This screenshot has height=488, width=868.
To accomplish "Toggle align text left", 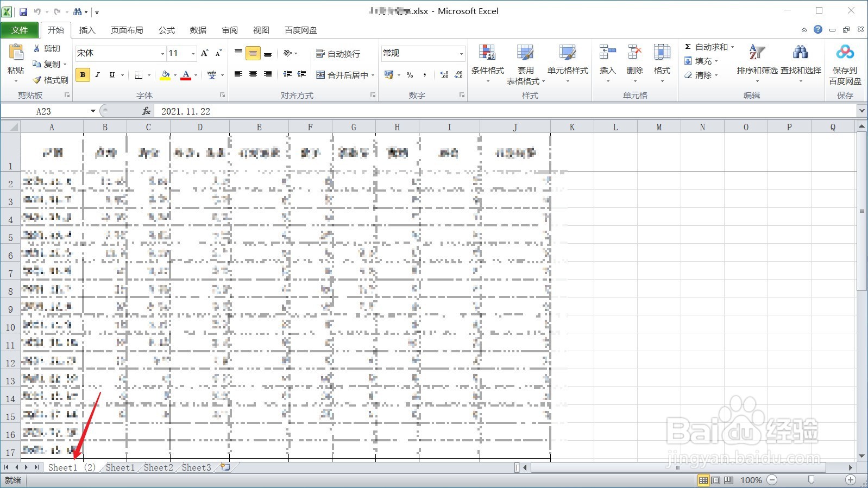I will (x=238, y=74).
